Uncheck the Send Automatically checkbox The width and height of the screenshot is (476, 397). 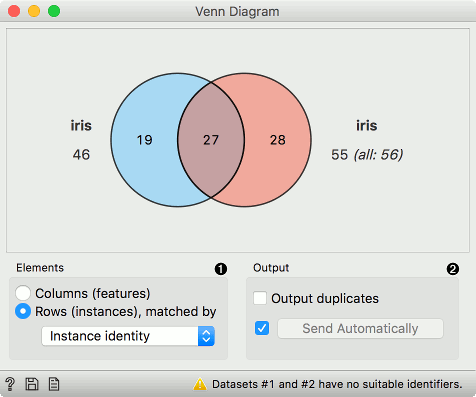[262, 328]
